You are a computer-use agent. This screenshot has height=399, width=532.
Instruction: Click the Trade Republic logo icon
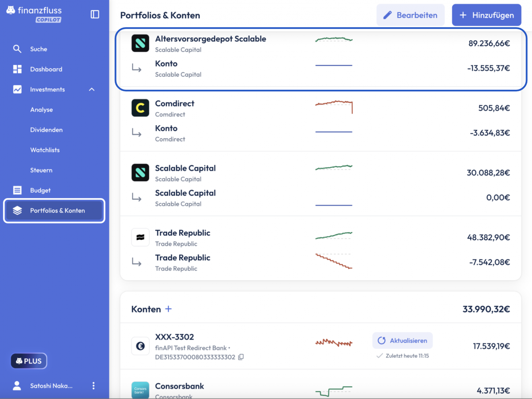pyautogui.click(x=140, y=237)
